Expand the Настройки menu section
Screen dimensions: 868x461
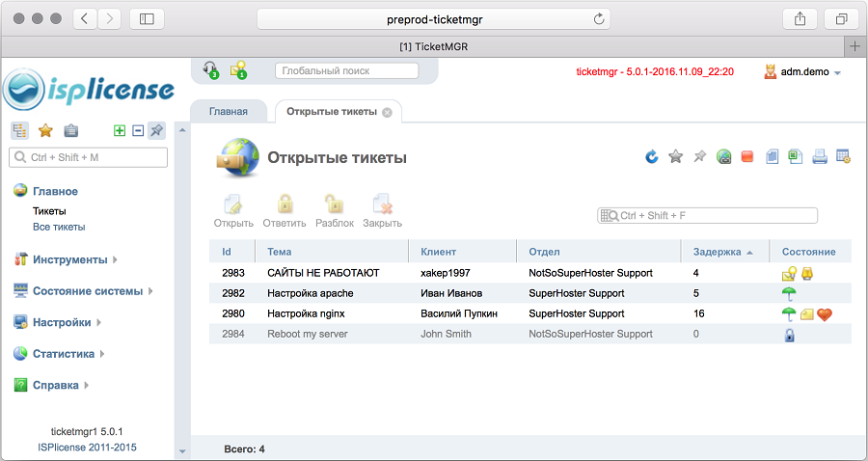62,322
